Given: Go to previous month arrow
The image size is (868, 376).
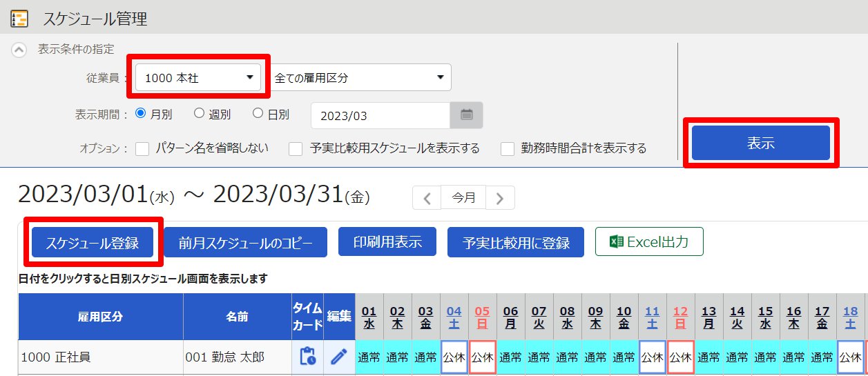Looking at the screenshot, I should click(427, 197).
